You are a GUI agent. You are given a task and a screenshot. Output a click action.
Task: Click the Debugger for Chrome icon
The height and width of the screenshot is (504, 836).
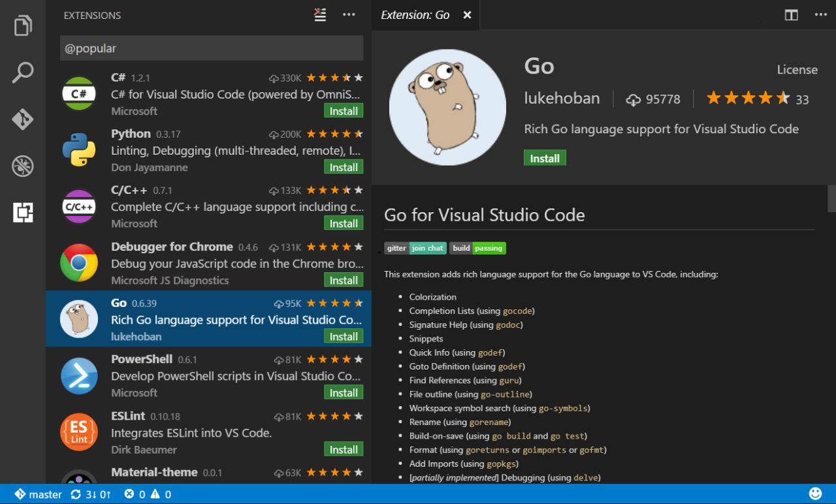pos(79,263)
